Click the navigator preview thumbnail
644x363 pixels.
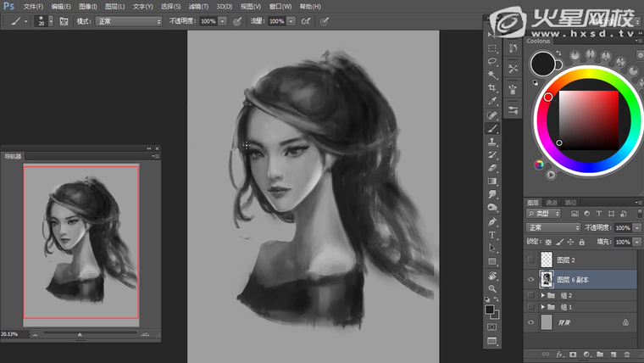81,242
